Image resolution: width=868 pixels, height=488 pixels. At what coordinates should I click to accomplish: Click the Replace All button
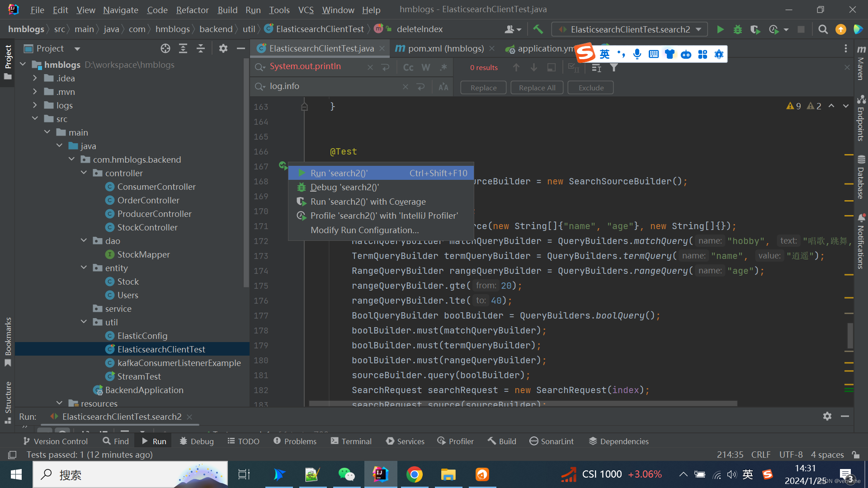point(537,88)
